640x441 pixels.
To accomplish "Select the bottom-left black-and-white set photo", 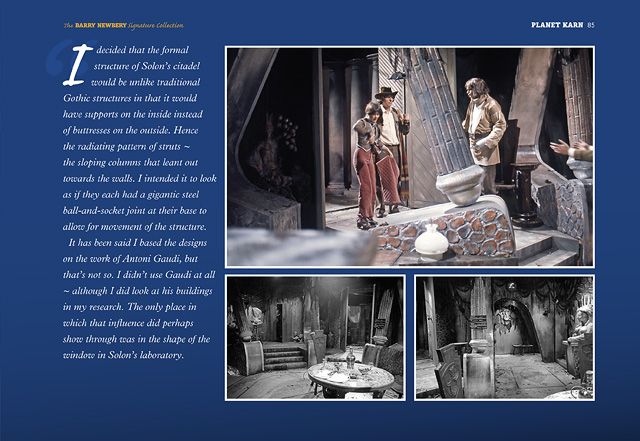I will 315,337.
